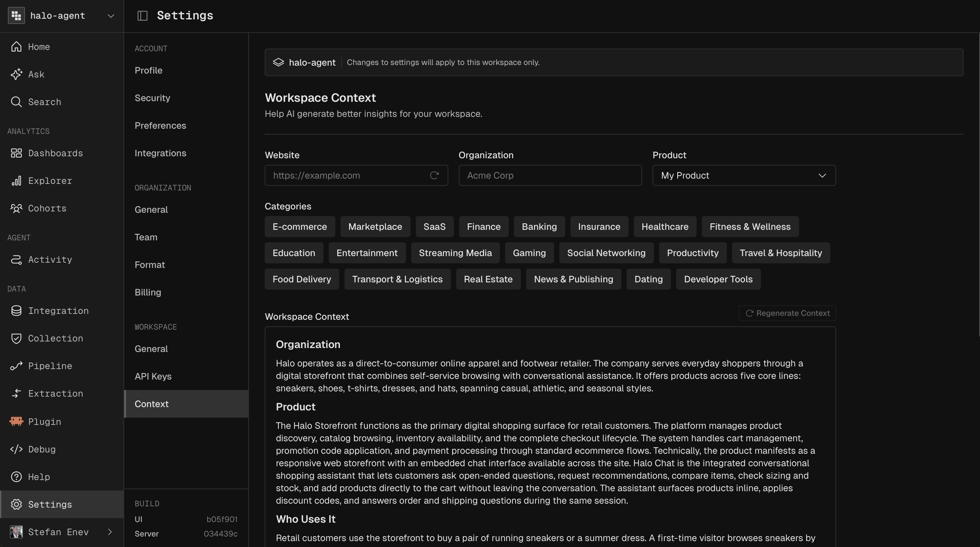The image size is (980, 547).
Task: Toggle the Banking category chip
Action: click(x=539, y=227)
